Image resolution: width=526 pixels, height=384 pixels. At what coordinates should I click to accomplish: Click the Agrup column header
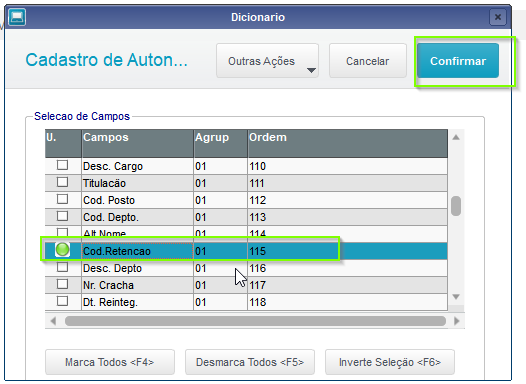pyautogui.click(x=220, y=143)
